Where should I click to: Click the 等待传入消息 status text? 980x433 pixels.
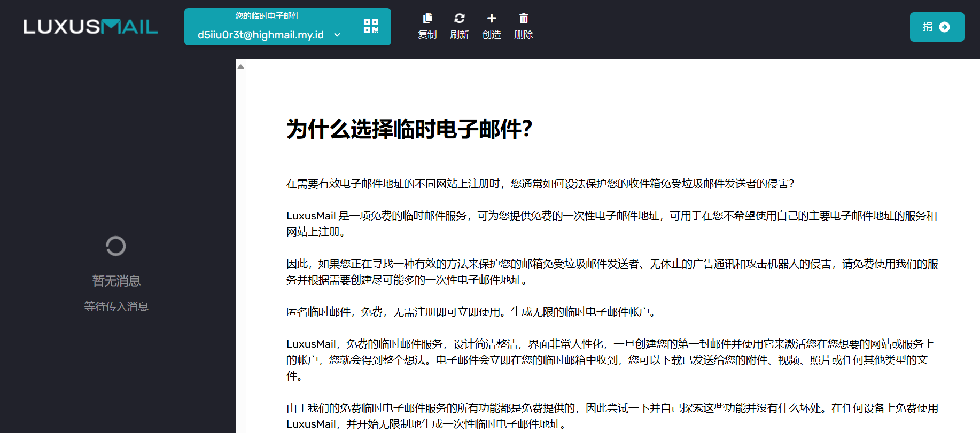[116, 306]
